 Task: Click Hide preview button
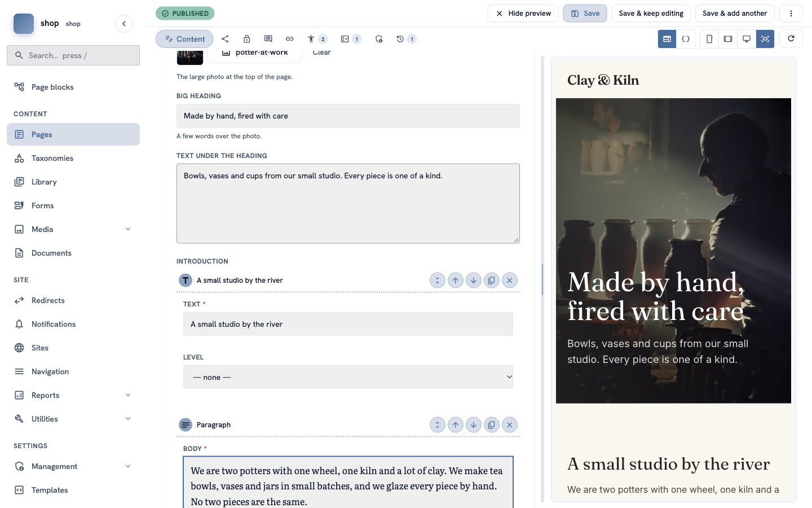pos(523,14)
